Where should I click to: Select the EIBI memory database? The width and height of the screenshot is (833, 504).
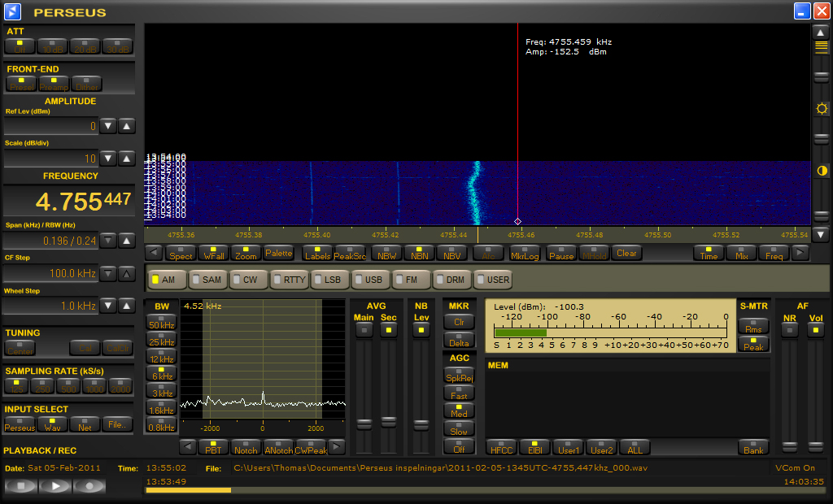point(534,447)
